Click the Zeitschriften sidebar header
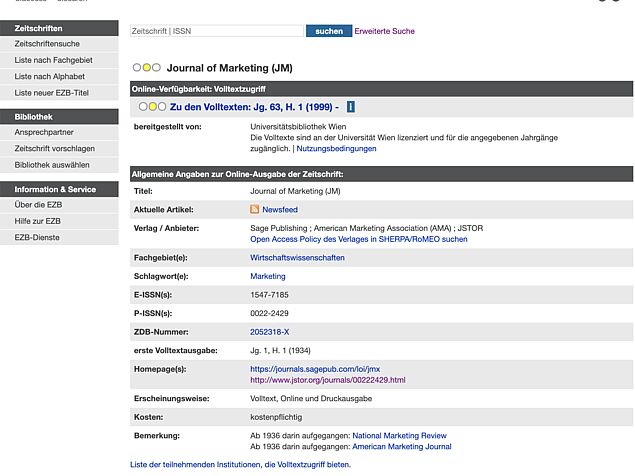The height and width of the screenshot is (476, 635). pos(59,28)
